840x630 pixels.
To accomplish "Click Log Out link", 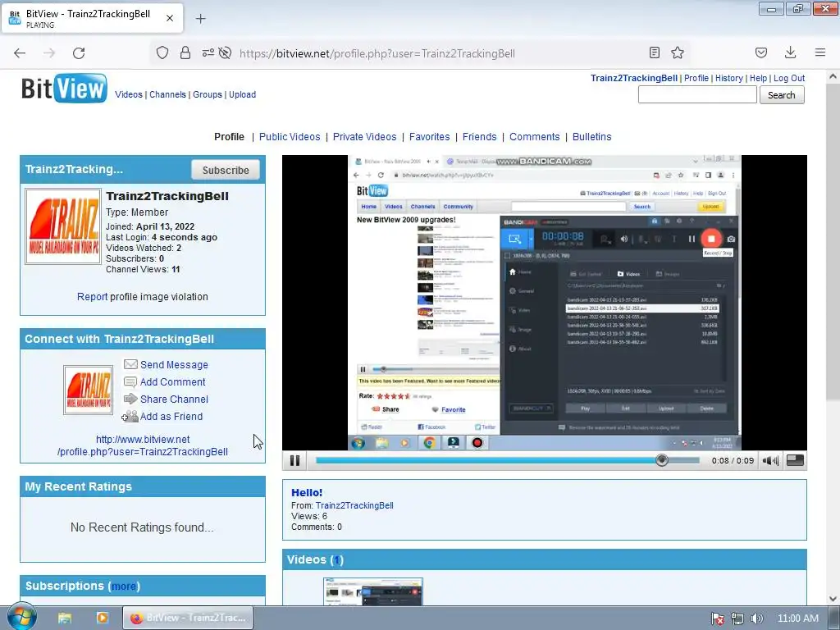I will pyautogui.click(x=789, y=78).
